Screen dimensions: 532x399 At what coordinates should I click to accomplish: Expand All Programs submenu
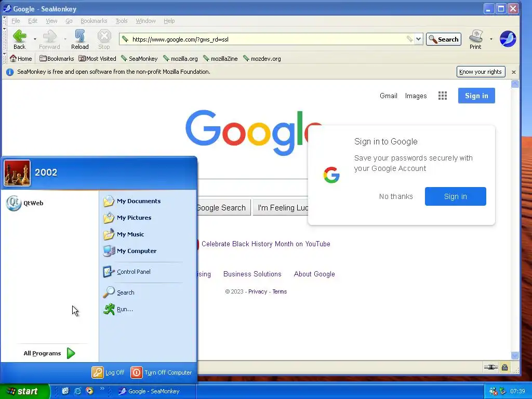tap(49, 353)
